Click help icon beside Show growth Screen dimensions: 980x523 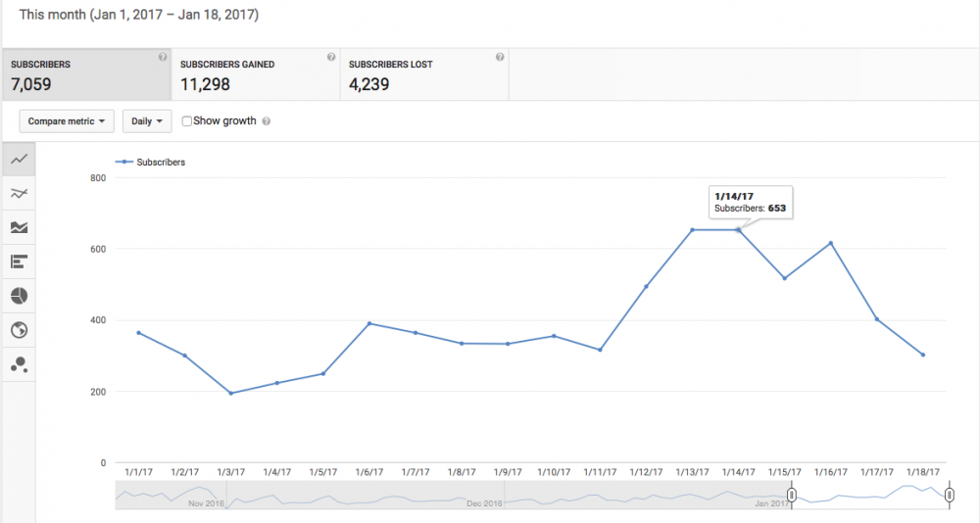pos(267,121)
